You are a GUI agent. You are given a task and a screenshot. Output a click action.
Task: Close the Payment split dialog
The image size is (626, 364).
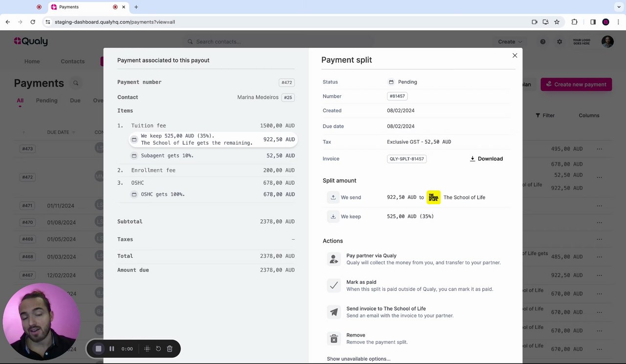pyautogui.click(x=514, y=56)
